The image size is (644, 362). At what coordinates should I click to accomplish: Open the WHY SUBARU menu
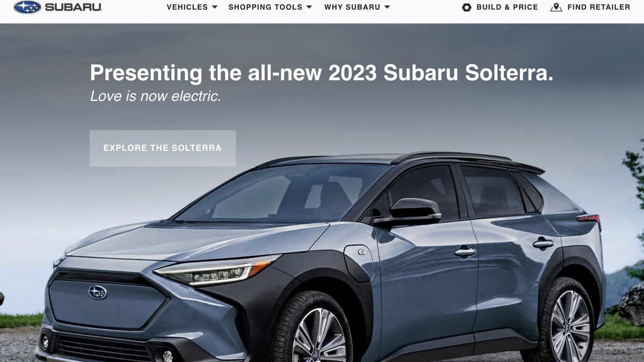[x=357, y=8]
